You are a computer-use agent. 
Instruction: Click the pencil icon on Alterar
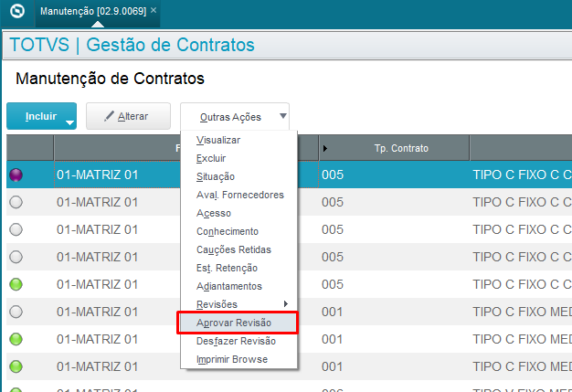click(109, 116)
